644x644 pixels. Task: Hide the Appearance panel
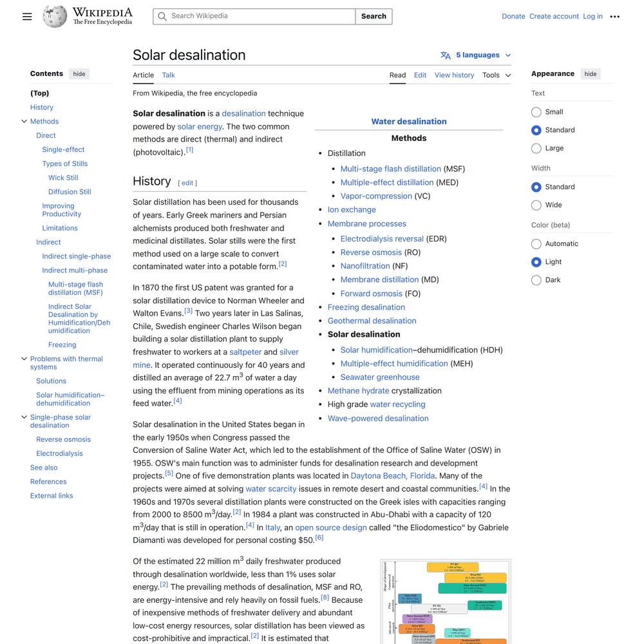[x=591, y=74]
